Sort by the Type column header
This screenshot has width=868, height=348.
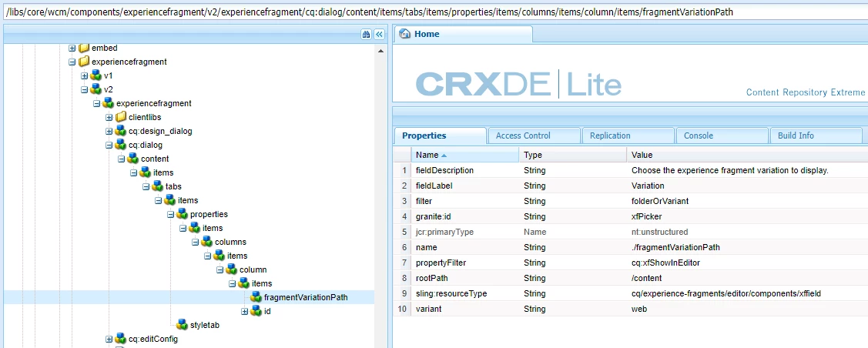click(x=572, y=155)
